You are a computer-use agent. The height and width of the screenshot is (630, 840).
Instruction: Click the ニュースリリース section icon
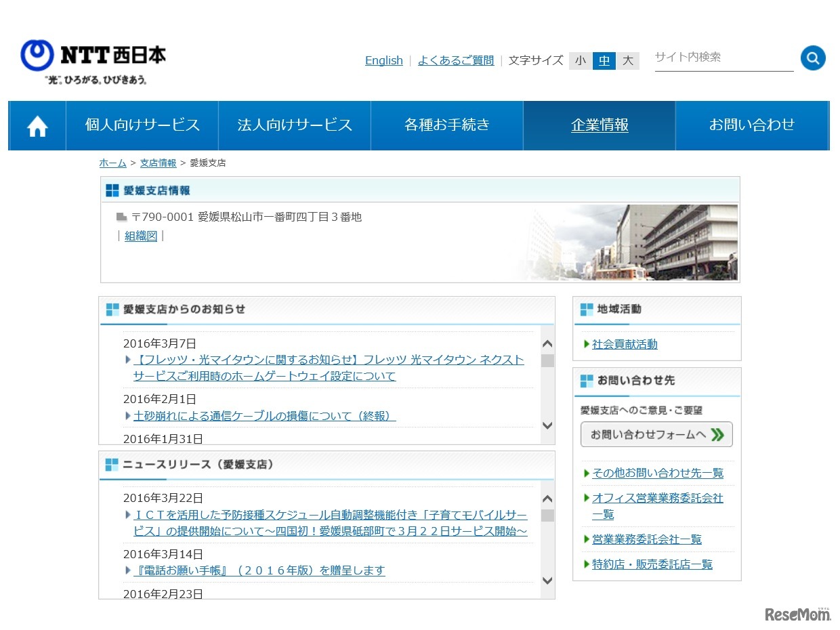112,465
